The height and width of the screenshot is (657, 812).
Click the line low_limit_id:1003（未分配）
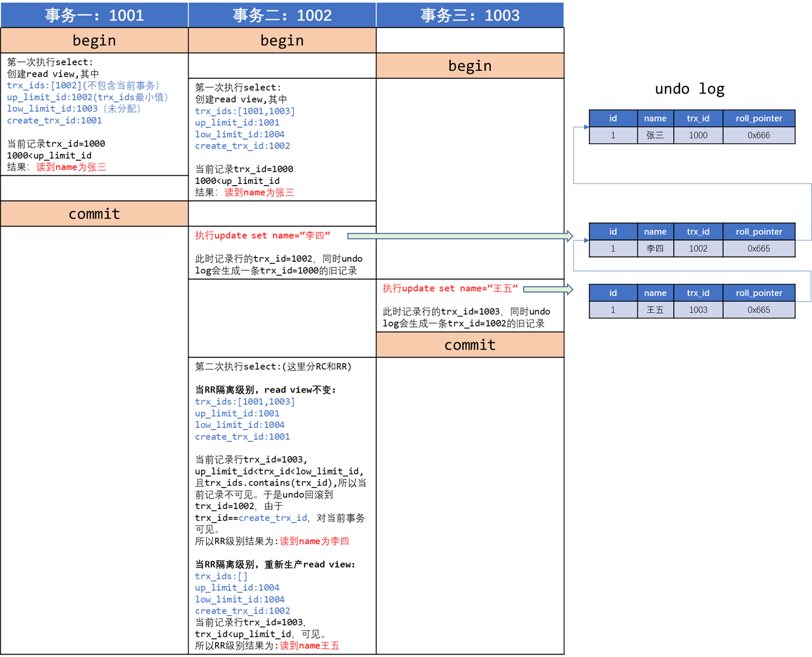[74, 109]
